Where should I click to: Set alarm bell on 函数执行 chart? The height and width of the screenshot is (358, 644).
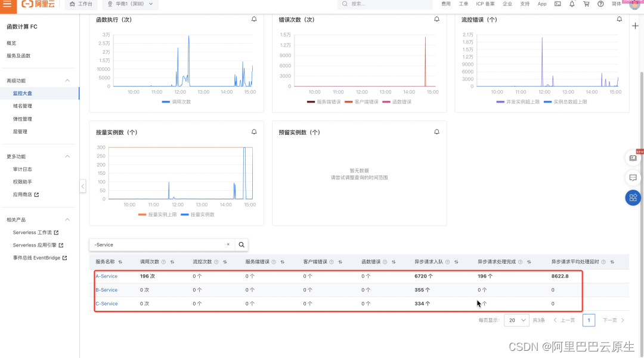tap(254, 19)
